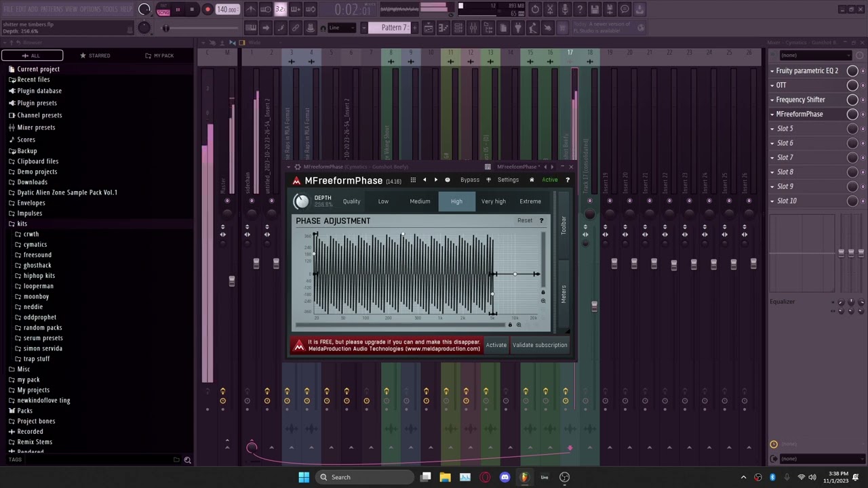Click the speech bubble forum icon
The height and width of the screenshot is (488, 868).
coord(624,9)
